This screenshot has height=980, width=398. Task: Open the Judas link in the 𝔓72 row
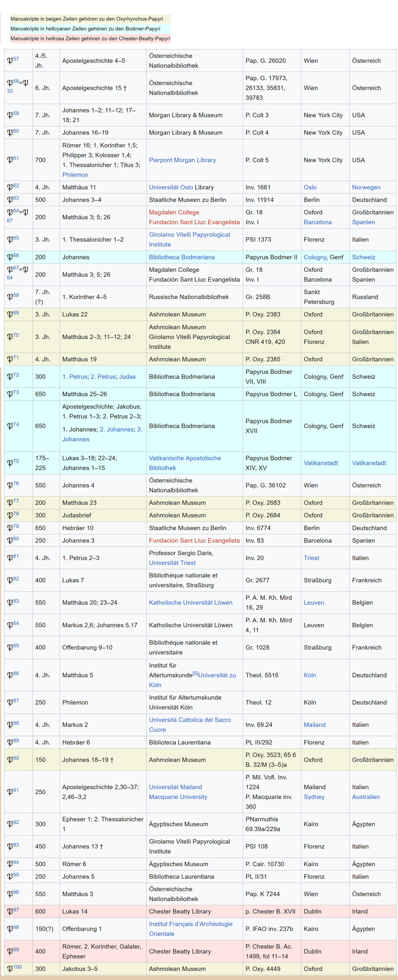click(127, 377)
